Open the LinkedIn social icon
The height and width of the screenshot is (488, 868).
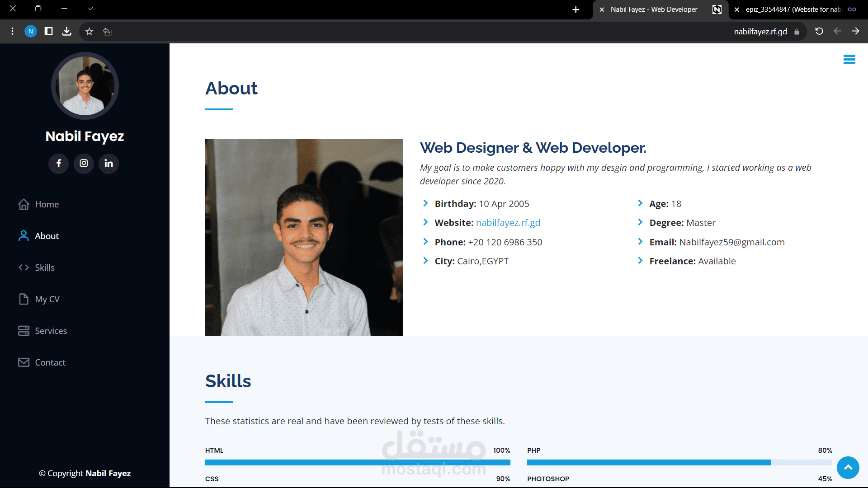tap(108, 164)
